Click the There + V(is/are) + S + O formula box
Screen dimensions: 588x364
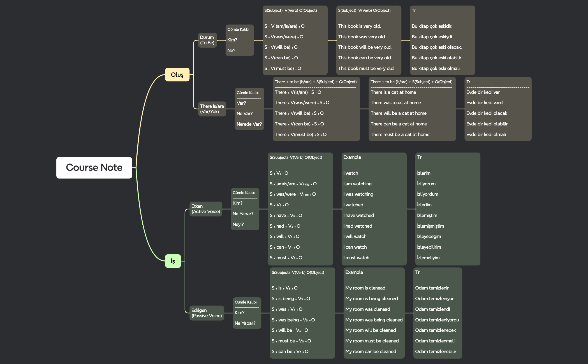(316, 109)
